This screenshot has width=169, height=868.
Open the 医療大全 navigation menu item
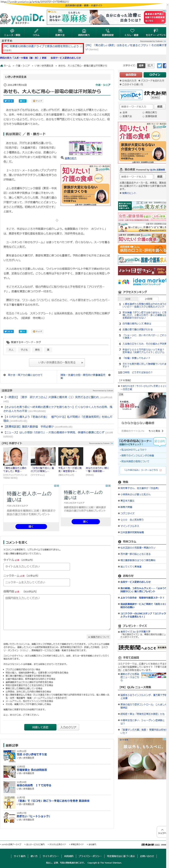click(x=60, y=33)
